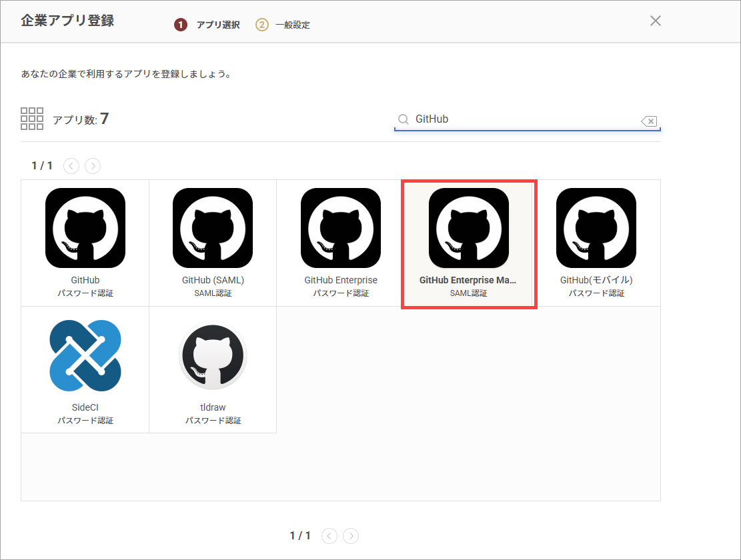The image size is (741, 560).
Task: Choose the GitHub(モバイル) app icon
Action: pyautogui.click(x=596, y=228)
